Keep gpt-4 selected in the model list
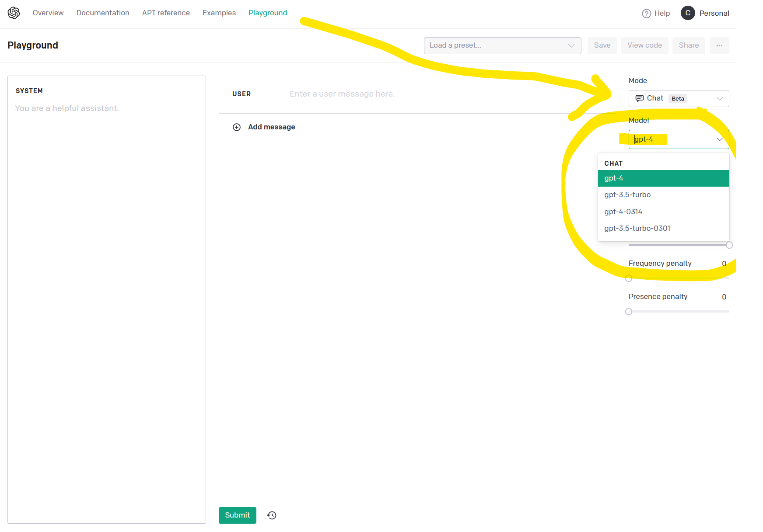Image resolution: width=763 pixels, height=532 pixels. point(614,178)
